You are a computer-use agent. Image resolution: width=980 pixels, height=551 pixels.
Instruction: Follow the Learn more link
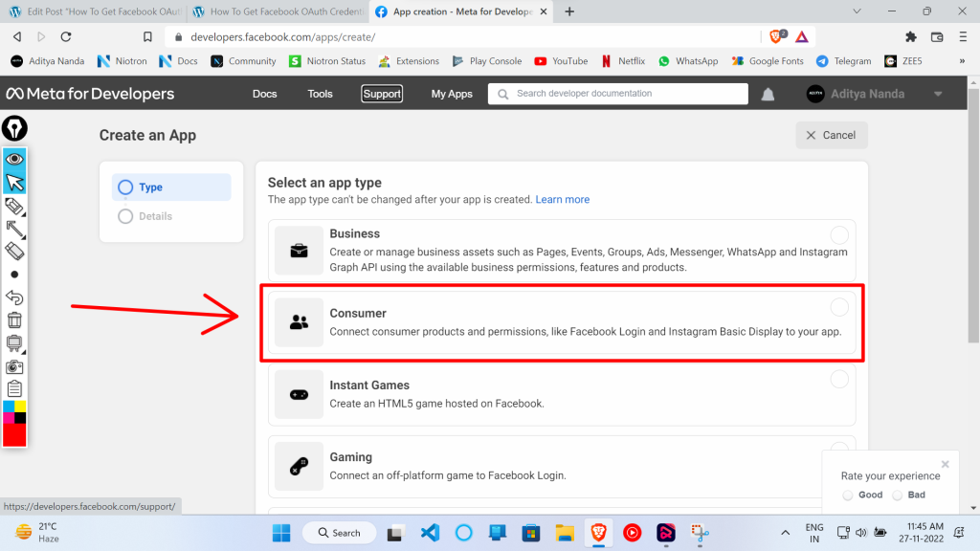[x=563, y=199]
